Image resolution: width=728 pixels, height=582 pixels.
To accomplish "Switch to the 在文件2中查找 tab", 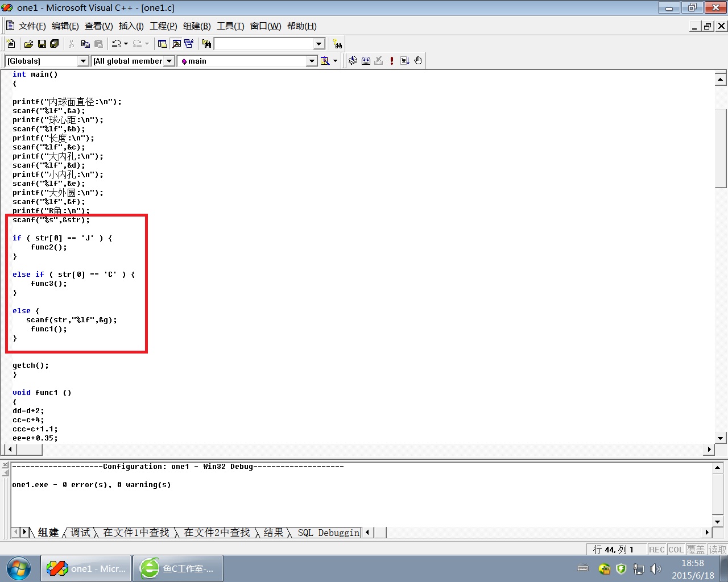I will tap(217, 533).
